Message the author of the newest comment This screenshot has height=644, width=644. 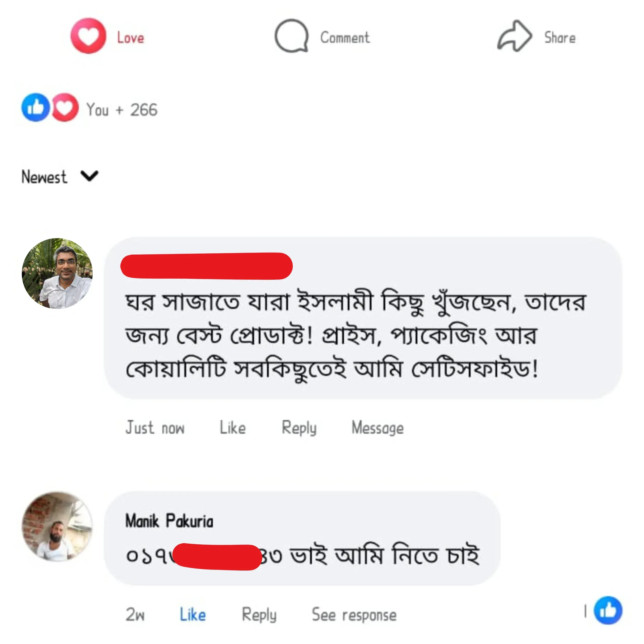pos(377,428)
